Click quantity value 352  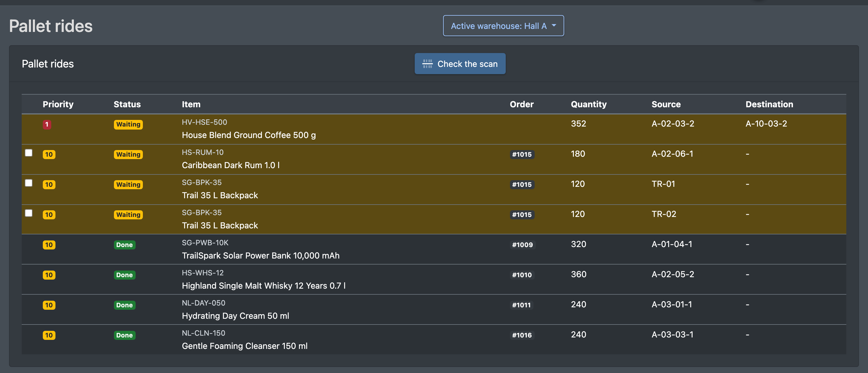pyautogui.click(x=578, y=124)
